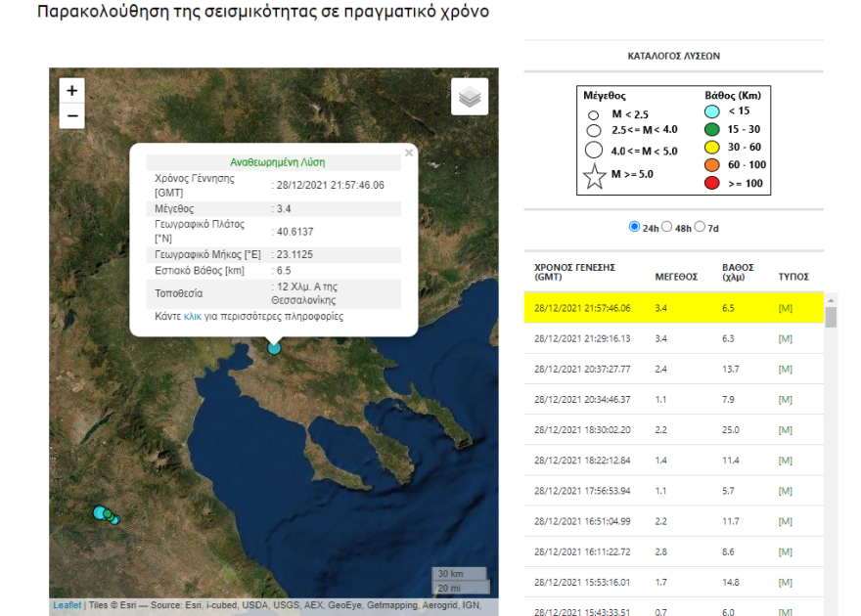861x616 pixels.
Task: Click the M < 2.5 circle in the legend
Action: coord(594,115)
